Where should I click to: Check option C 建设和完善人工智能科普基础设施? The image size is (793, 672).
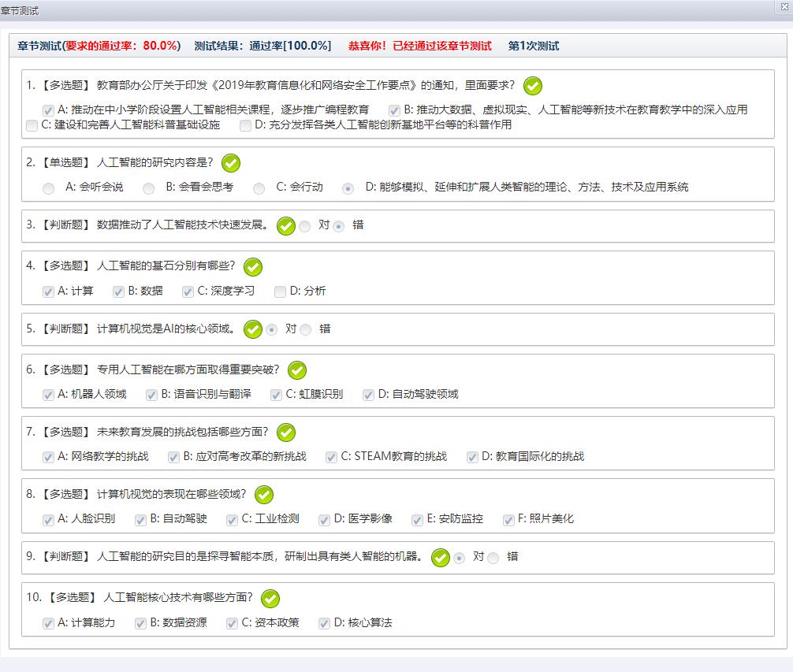32,125
